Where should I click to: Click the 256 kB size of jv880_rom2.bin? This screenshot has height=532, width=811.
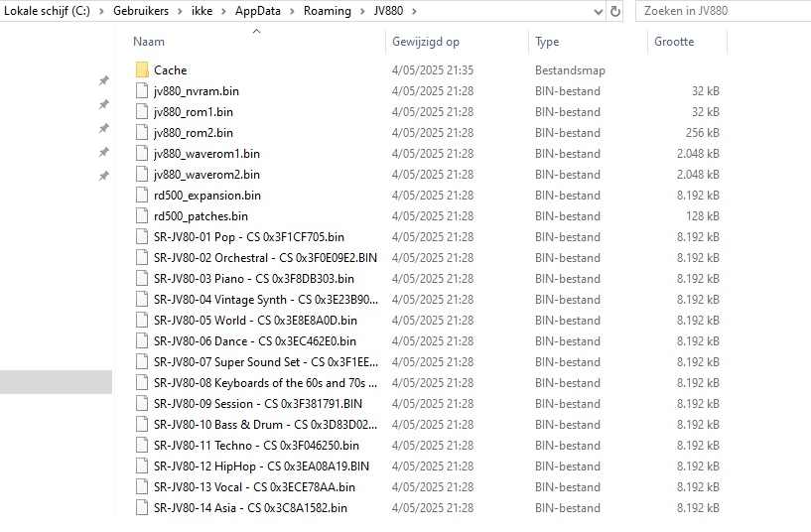[x=703, y=133]
